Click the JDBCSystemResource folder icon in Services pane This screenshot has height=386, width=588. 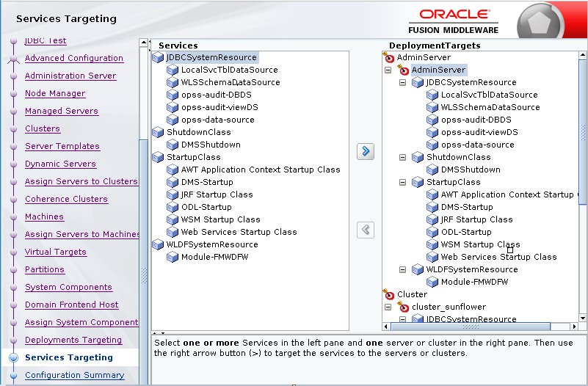pyautogui.click(x=158, y=57)
